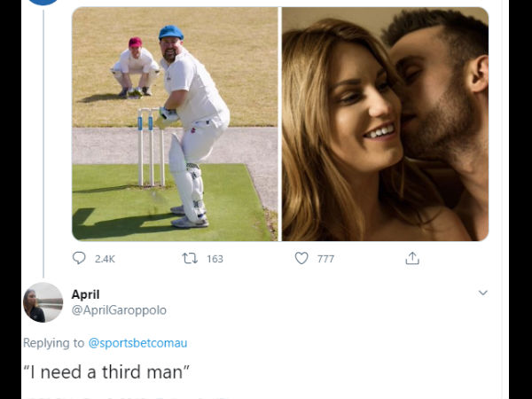Open April's profile avatar picture
Image resolution: width=532 pixels, height=399 pixels.
point(43,302)
